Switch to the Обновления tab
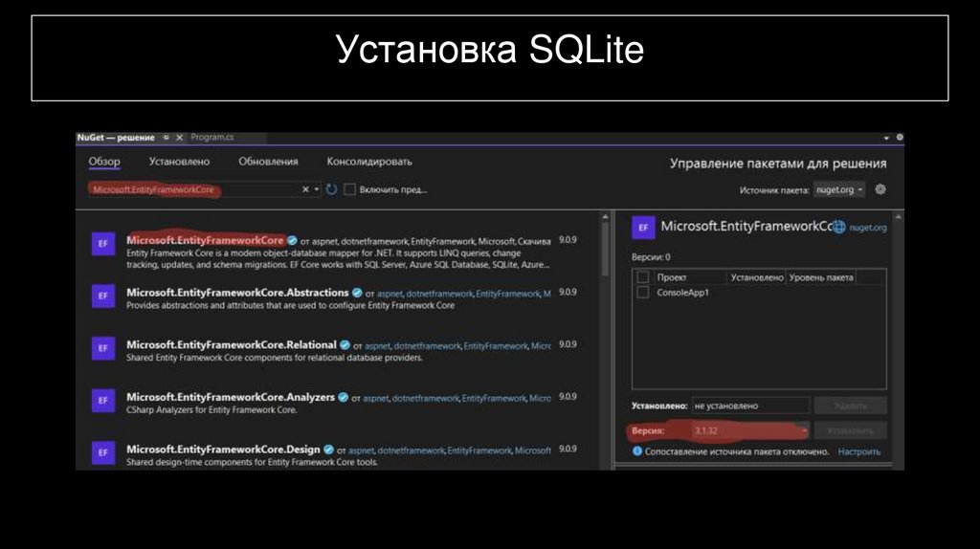The height and width of the screenshot is (549, 980). click(268, 162)
